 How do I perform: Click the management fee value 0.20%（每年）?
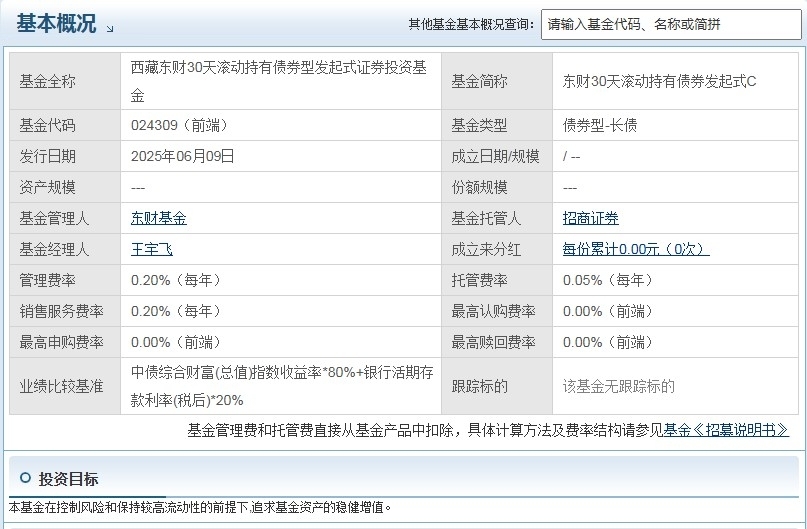pyautogui.click(x=176, y=280)
